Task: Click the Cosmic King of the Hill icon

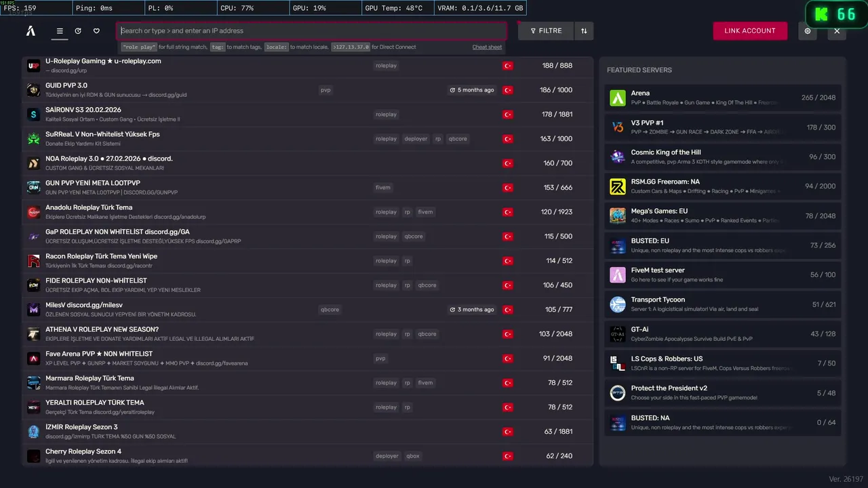Action: pyautogui.click(x=618, y=157)
